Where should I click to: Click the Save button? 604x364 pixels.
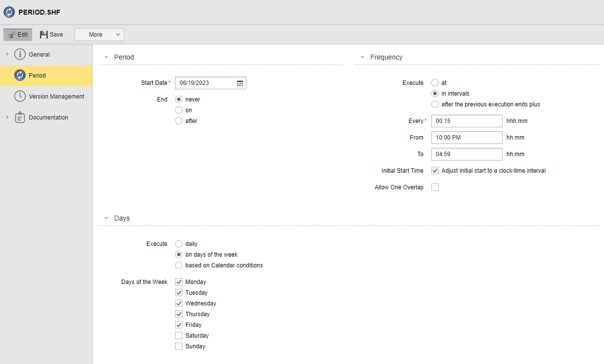coord(51,34)
